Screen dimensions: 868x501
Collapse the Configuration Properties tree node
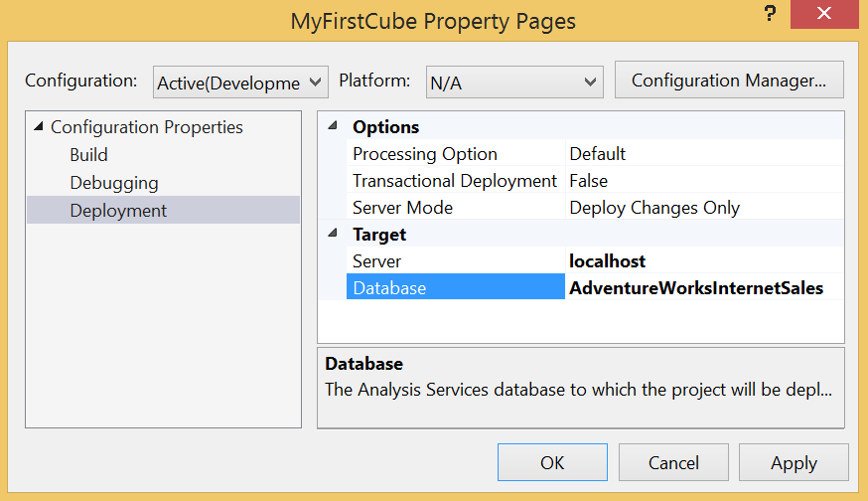(x=39, y=127)
